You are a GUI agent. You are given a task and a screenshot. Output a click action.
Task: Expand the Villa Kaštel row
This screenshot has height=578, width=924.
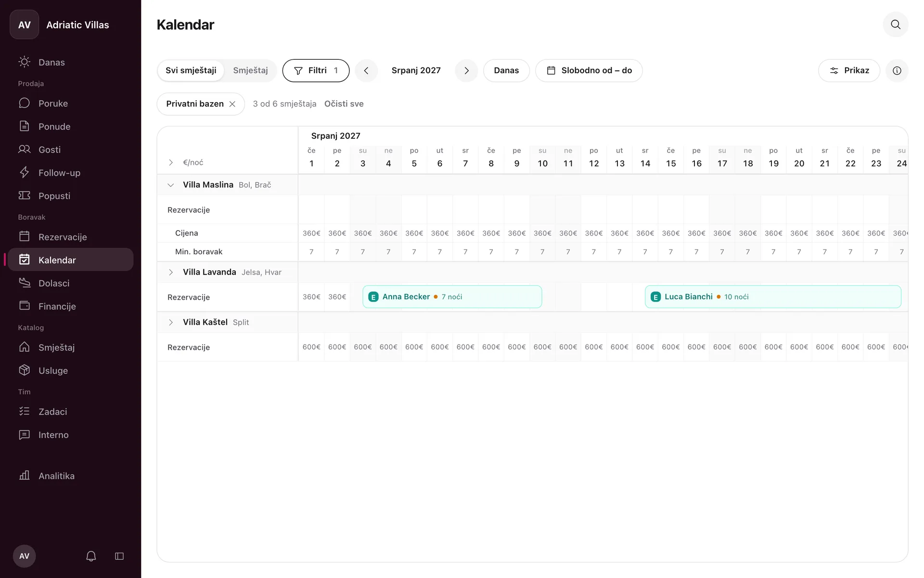point(171,323)
